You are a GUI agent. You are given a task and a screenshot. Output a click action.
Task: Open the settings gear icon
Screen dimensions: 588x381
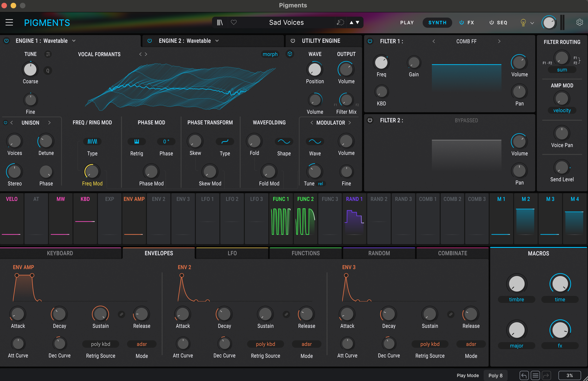(579, 22)
